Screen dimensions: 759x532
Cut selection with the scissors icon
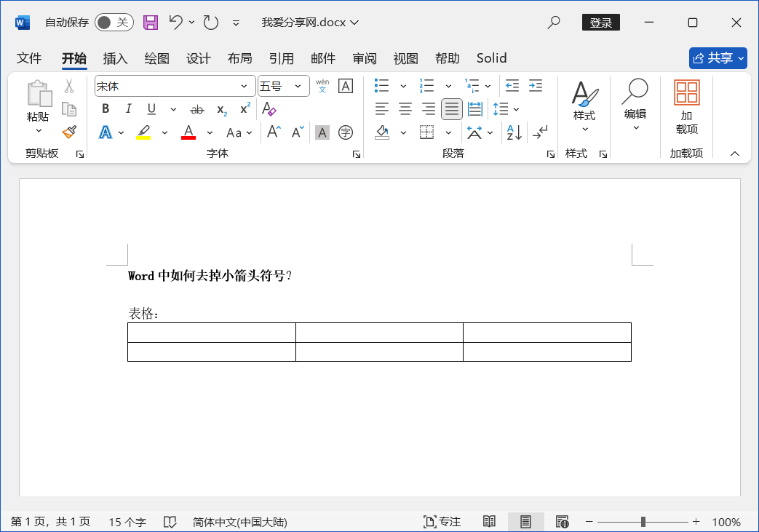(69, 86)
